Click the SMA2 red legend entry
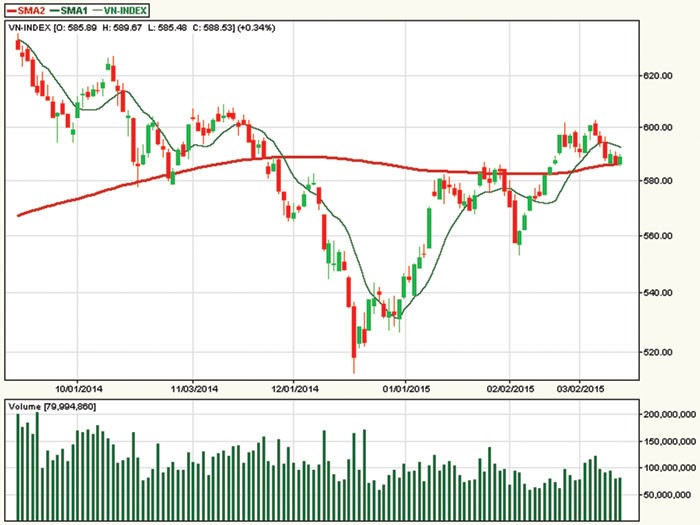Image resolution: width=700 pixels, height=525 pixels. tap(32, 10)
